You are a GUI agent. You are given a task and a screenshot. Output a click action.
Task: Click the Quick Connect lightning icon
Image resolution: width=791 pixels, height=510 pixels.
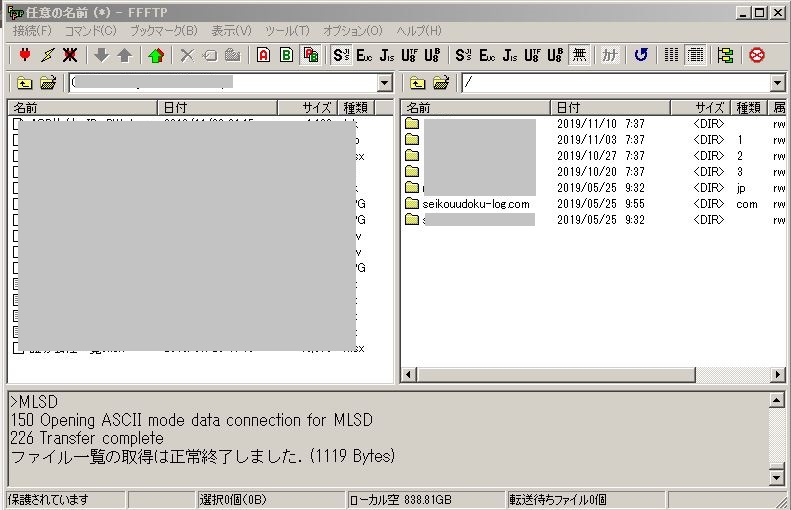tap(47, 55)
